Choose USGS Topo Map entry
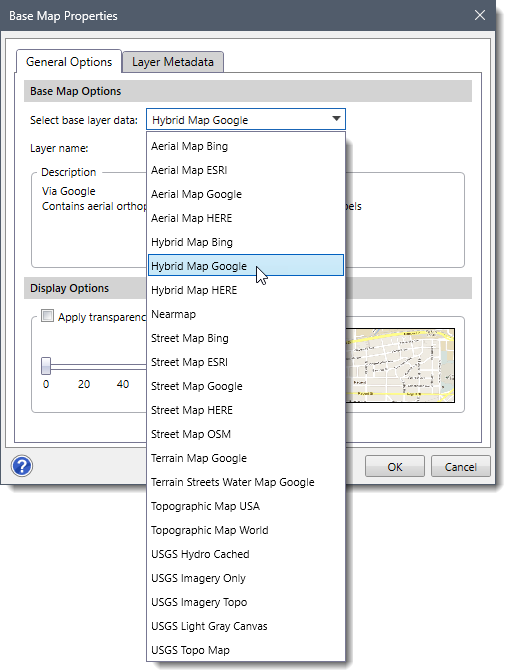 tap(246, 649)
